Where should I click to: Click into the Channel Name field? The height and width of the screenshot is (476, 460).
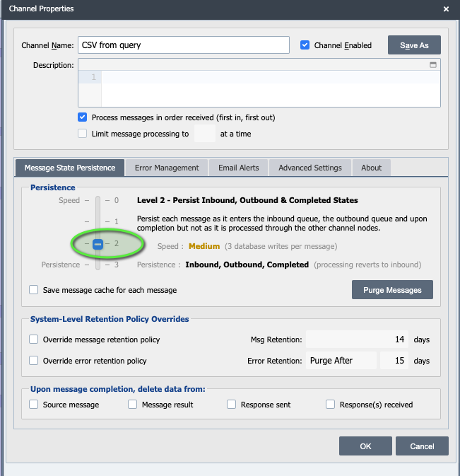(x=184, y=45)
